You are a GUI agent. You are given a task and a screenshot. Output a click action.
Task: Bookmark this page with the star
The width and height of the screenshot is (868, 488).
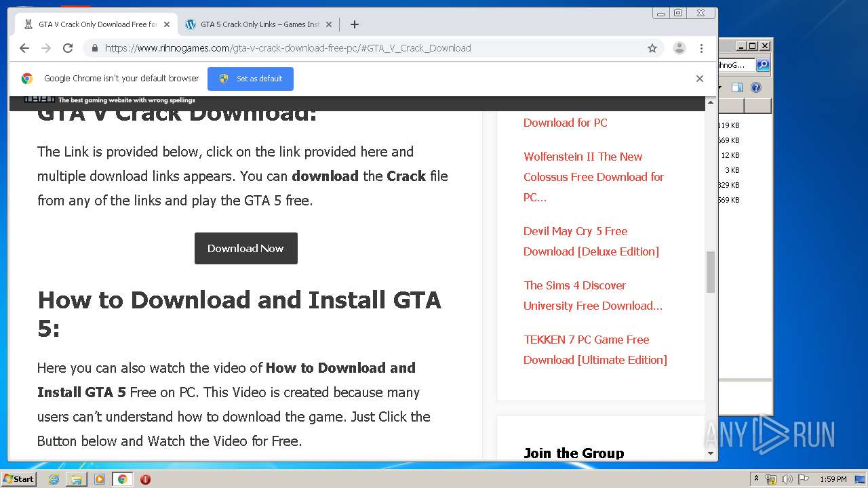(652, 48)
